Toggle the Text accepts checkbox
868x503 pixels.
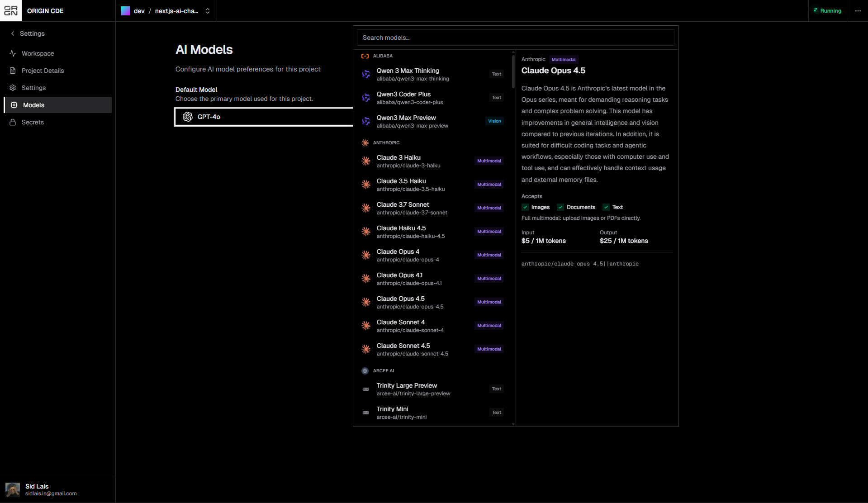[606, 207]
